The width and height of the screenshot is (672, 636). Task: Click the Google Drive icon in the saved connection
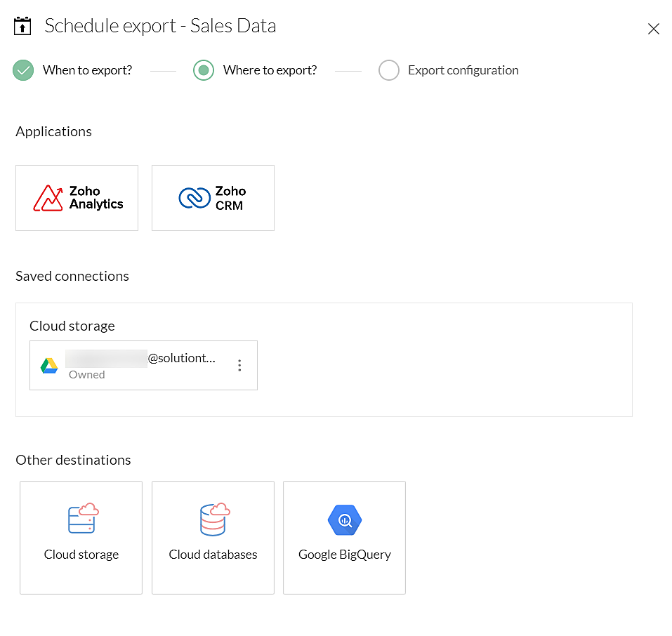click(x=49, y=366)
